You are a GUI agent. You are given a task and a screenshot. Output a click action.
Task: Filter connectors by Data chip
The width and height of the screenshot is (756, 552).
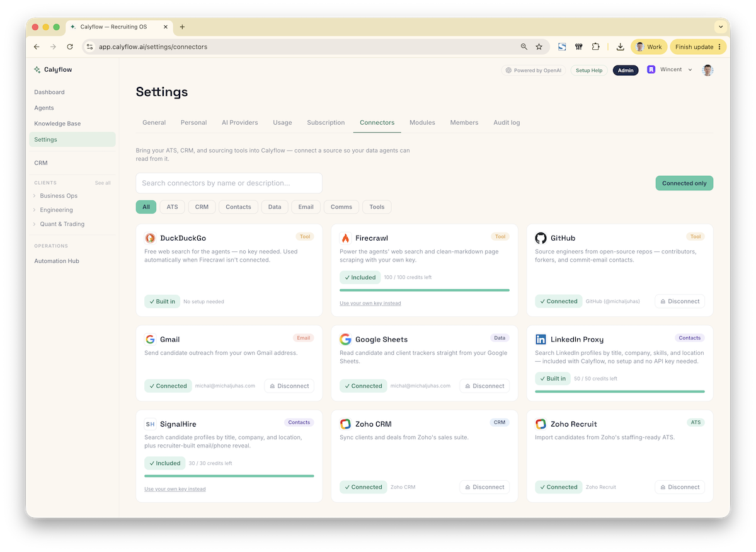pyautogui.click(x=275, y=207)
